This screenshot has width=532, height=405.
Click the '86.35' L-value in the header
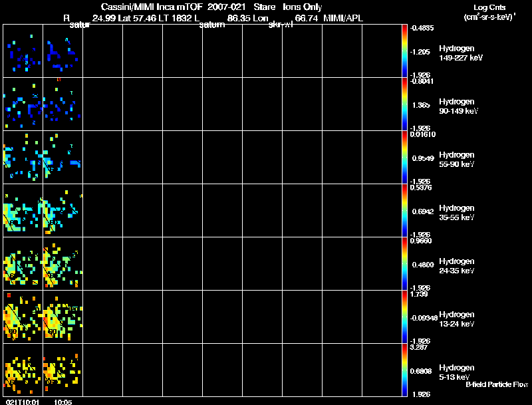coord(238,19)
